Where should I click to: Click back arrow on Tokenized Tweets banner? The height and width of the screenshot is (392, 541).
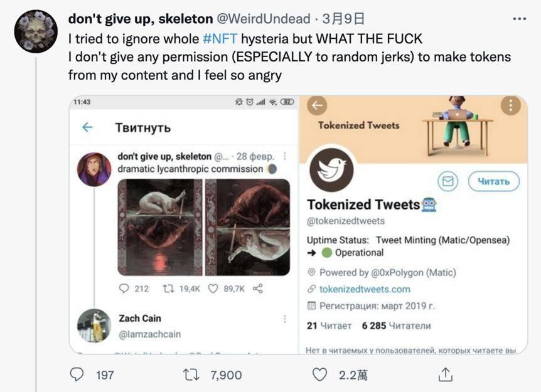point(318,105)
